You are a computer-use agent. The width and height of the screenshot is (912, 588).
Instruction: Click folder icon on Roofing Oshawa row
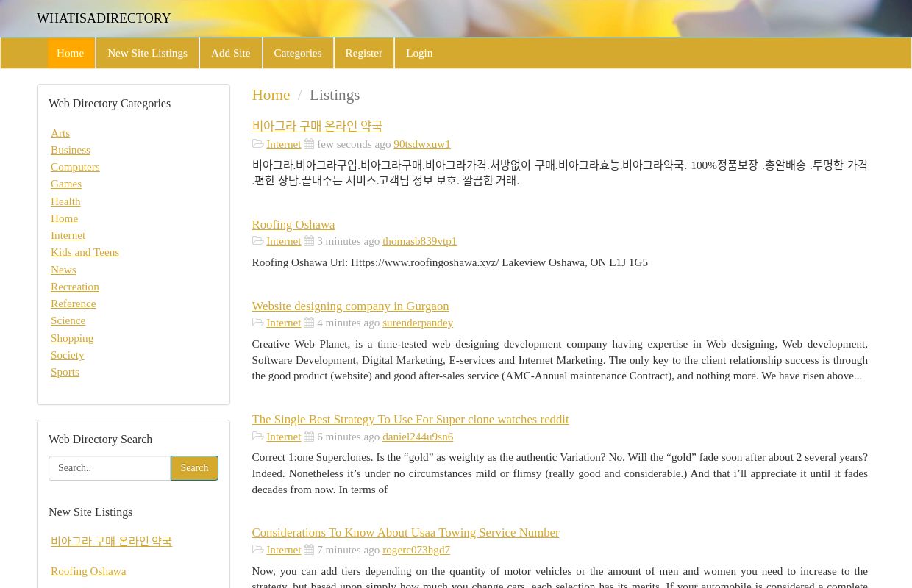(257, 241)
